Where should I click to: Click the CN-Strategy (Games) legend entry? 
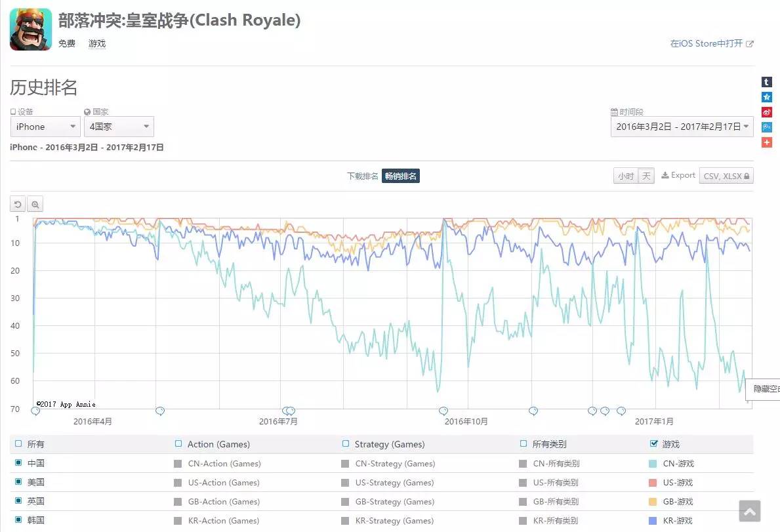point(395,463)
